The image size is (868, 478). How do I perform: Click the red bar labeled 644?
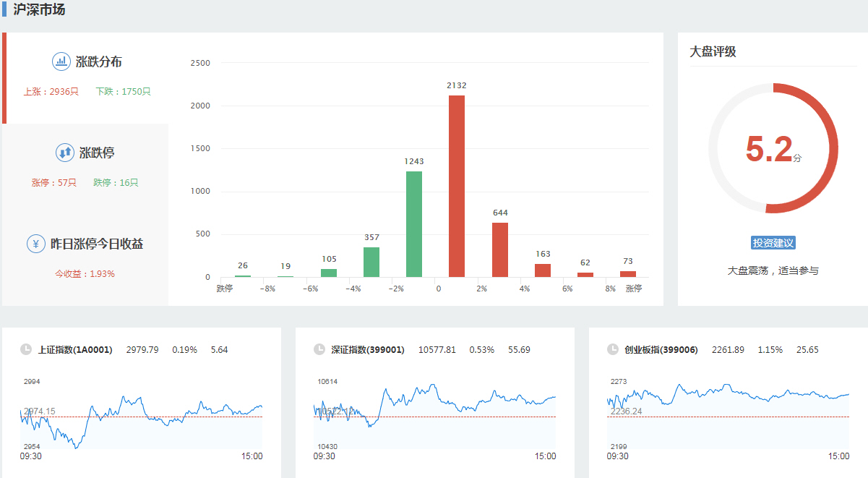pos(500,249)
